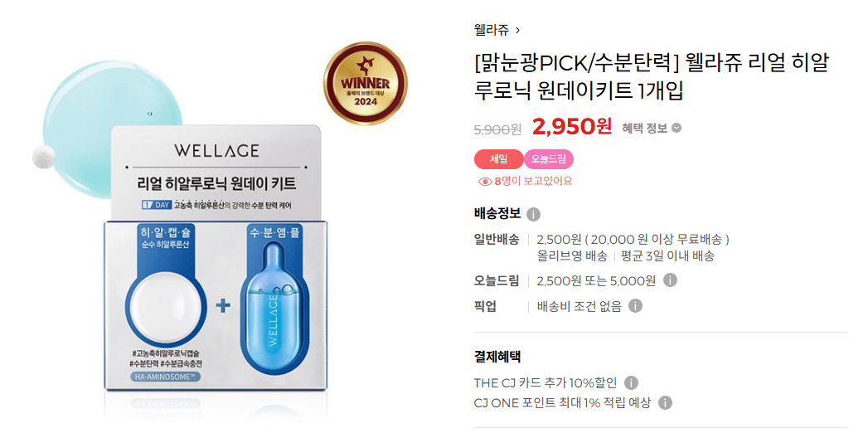
Task: Select the 오늘드림 delivery row label
Action: [497, 280]
